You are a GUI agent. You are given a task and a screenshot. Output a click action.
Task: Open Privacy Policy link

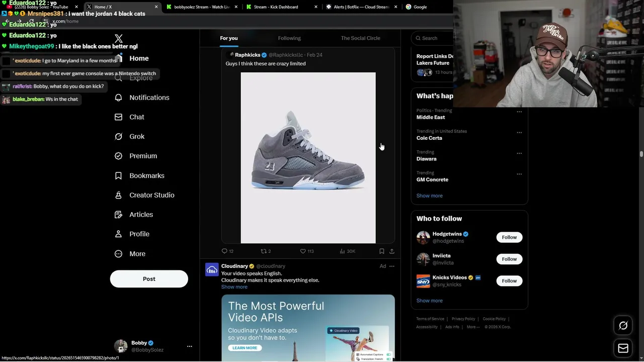(463, 319)
